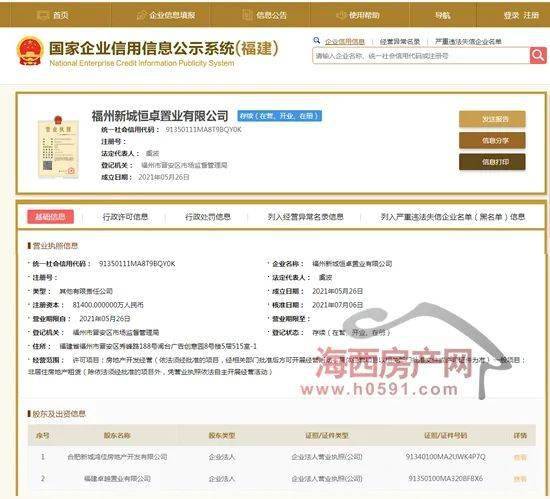Select 严重违法失信企业名单 search category
This screenshot has height=499, width=550.
[468, 41]
